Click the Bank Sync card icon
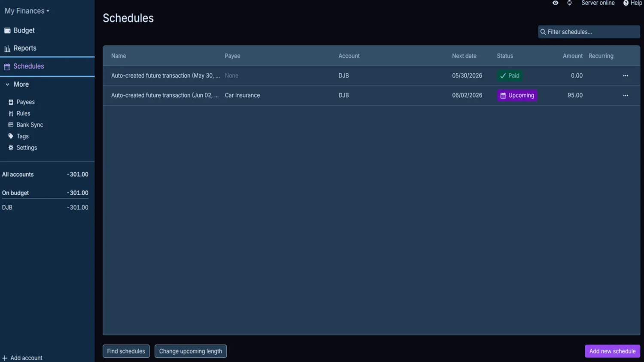The image size is (644, 362). point(11,125)
